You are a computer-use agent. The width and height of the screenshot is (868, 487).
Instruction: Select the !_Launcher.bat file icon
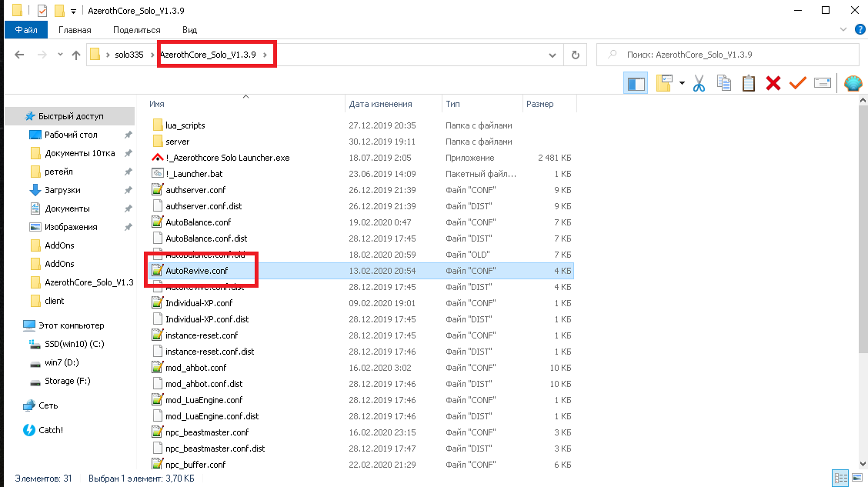pos(157,174)
